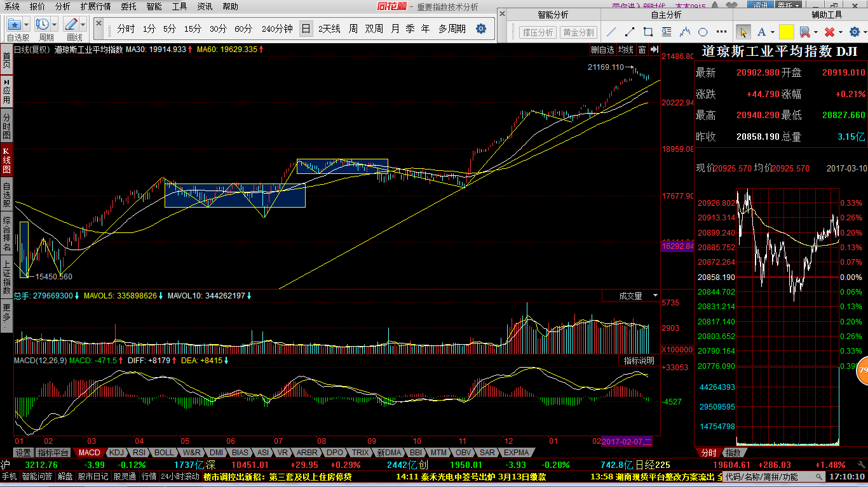868x487 pixels.
Task: Pick the yellow drawing color swatch
Action: click(787, 32)
